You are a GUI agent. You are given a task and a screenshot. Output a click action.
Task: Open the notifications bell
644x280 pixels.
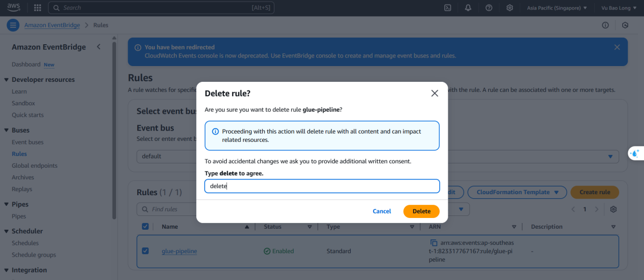(x=468, y=8)
